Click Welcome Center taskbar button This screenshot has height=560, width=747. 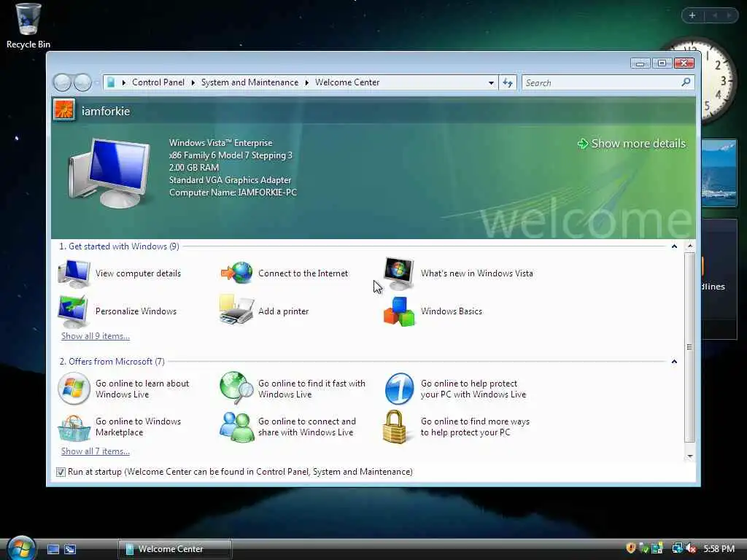point(175,549)
